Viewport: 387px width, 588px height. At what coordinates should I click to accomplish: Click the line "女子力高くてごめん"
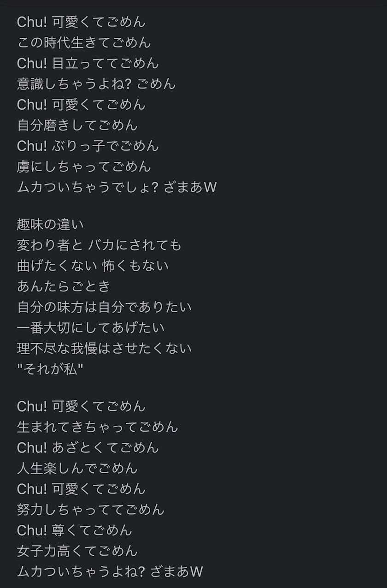click(x=77, y=551)
